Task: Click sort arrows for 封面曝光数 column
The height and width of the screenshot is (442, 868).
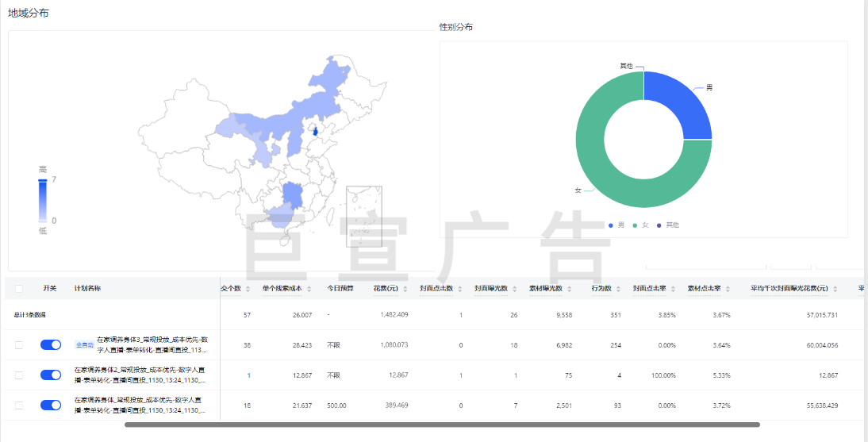Action: point(513,288)
